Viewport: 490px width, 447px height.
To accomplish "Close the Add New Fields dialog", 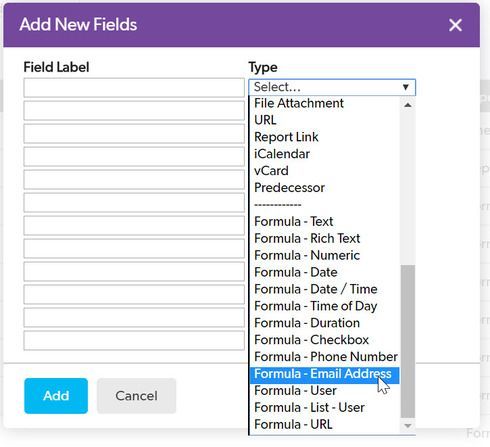I will click(x=455, y=25).
